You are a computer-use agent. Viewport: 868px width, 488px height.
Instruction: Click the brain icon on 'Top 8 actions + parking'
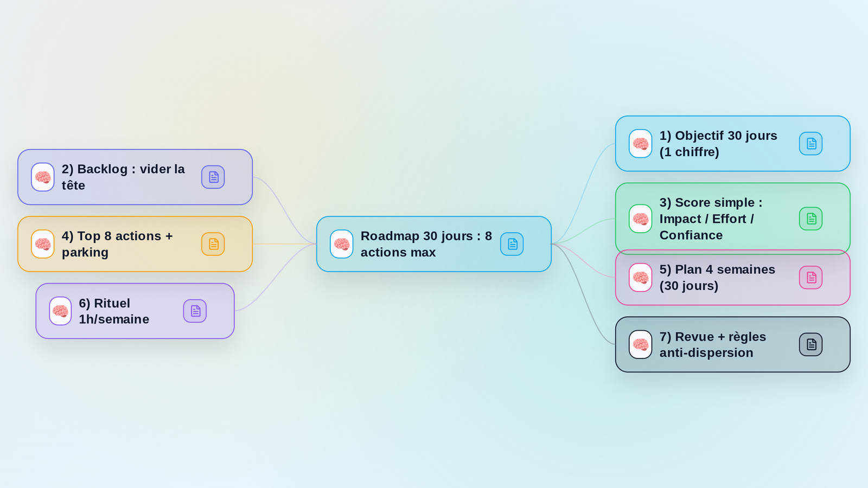(x=42, y=243)
